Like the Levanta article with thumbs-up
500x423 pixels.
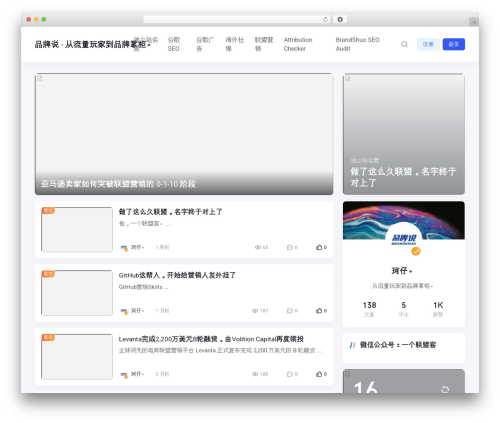tap(319, 374)
